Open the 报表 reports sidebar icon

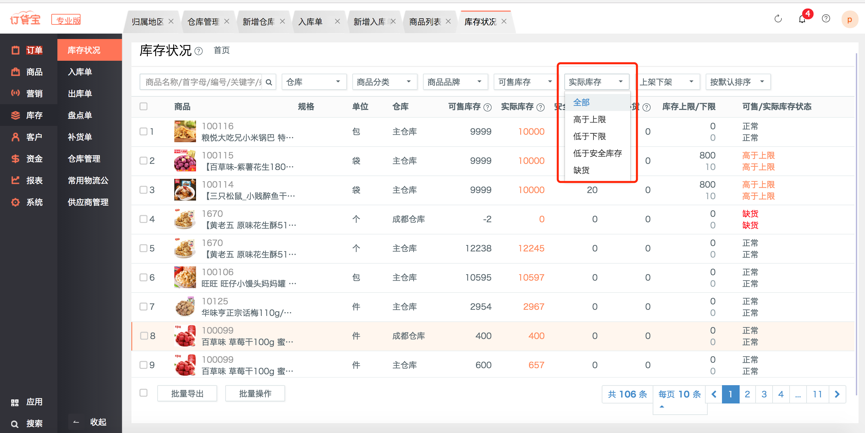pos(15,180)
